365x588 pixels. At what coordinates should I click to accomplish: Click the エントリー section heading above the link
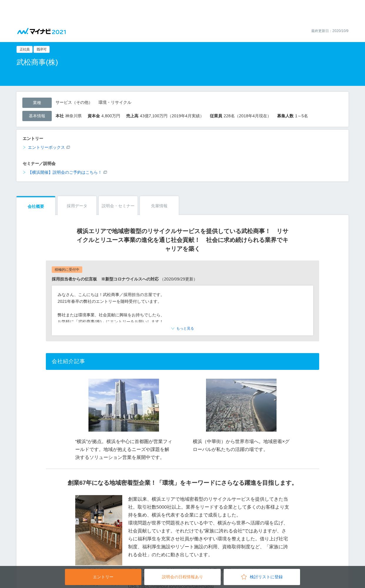tap(33, 138)
